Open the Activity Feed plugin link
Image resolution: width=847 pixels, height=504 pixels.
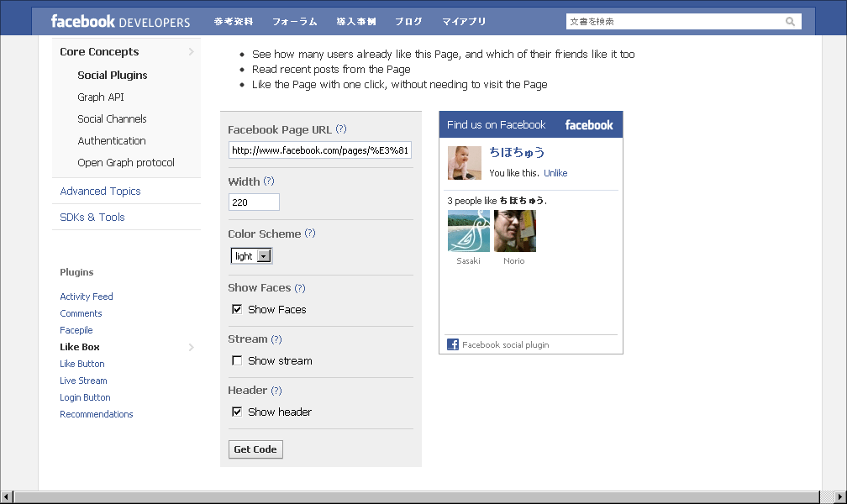[87, 297]
